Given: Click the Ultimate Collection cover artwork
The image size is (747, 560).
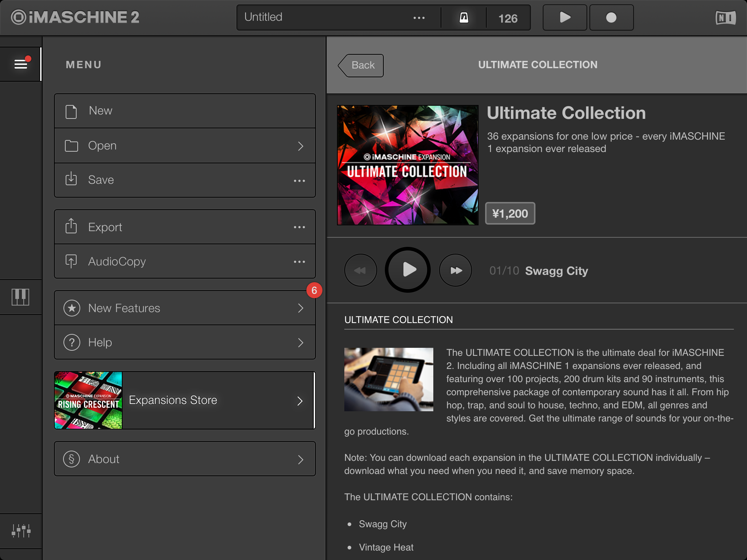Looking at the screenshot, I should click(x=408, y=165).
